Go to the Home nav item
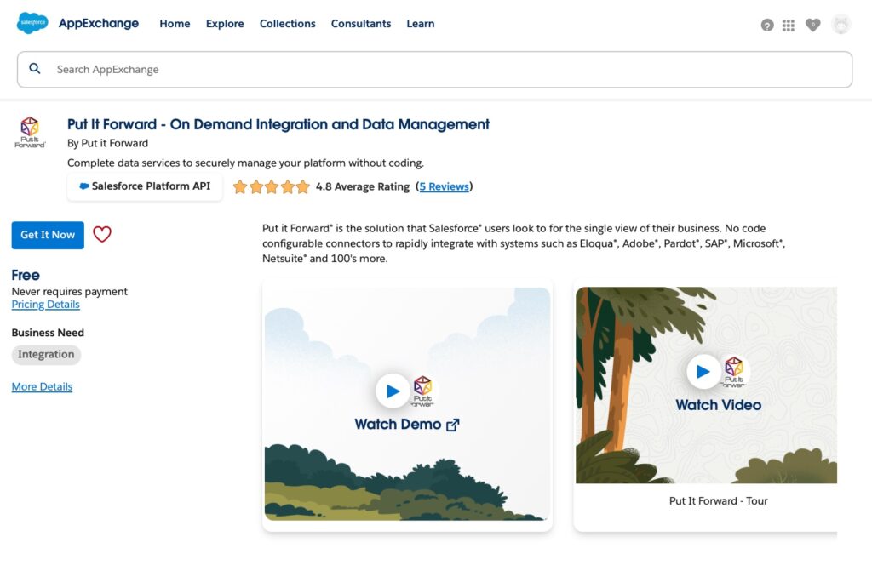872x588 pixels. point(175,23)
